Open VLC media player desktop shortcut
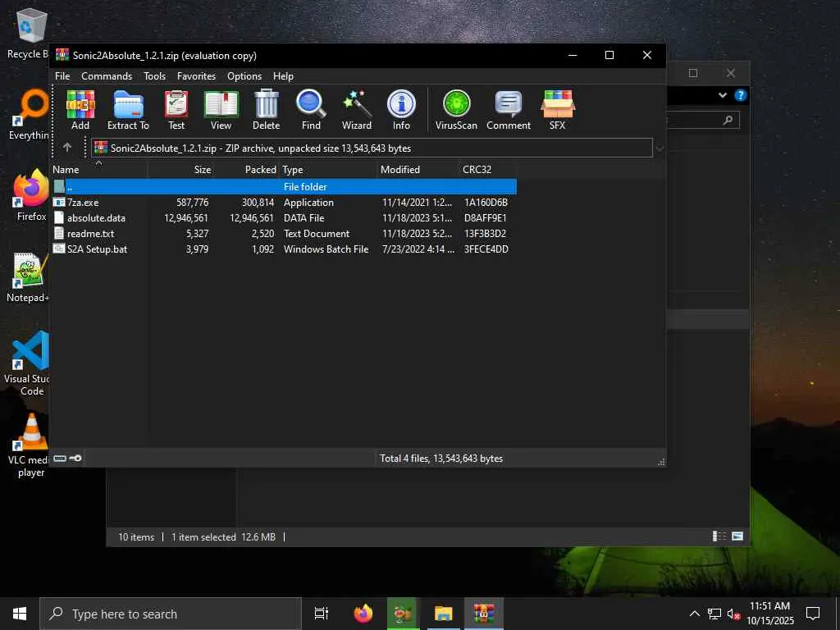Screen dimensions: 840x630 30,445
